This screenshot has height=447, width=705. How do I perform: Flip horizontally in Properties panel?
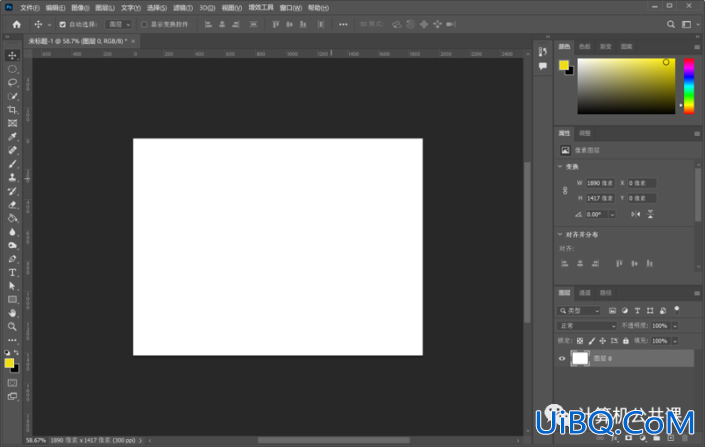click(635, 215)
